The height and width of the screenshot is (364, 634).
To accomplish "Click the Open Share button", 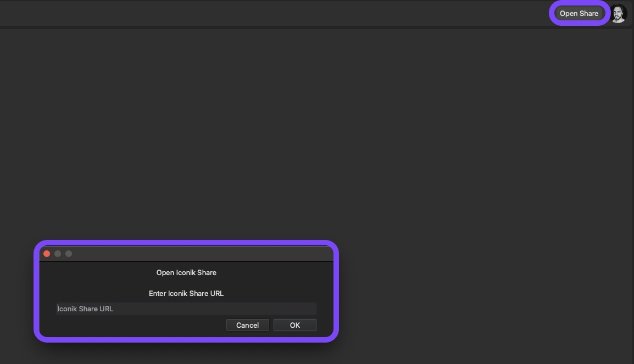I will [579, 13].
